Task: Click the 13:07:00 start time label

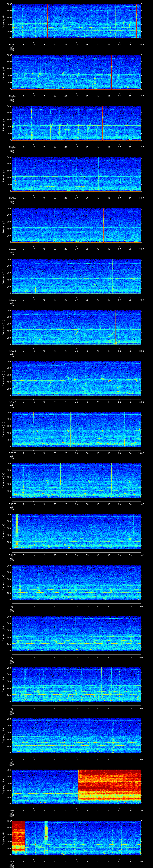Action: click(x=12, y=351)
